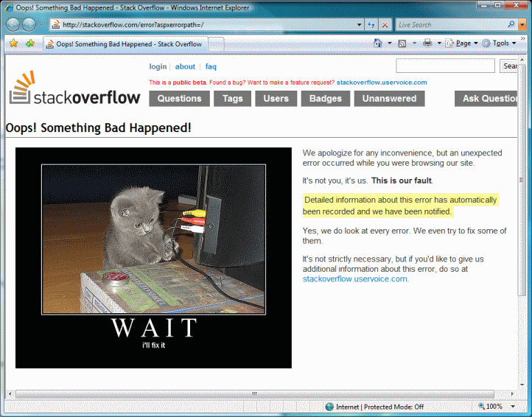The height and width of the screenshot is (417, 532).
Task: Open the Tags navigation tab
Action: [232, 99]
